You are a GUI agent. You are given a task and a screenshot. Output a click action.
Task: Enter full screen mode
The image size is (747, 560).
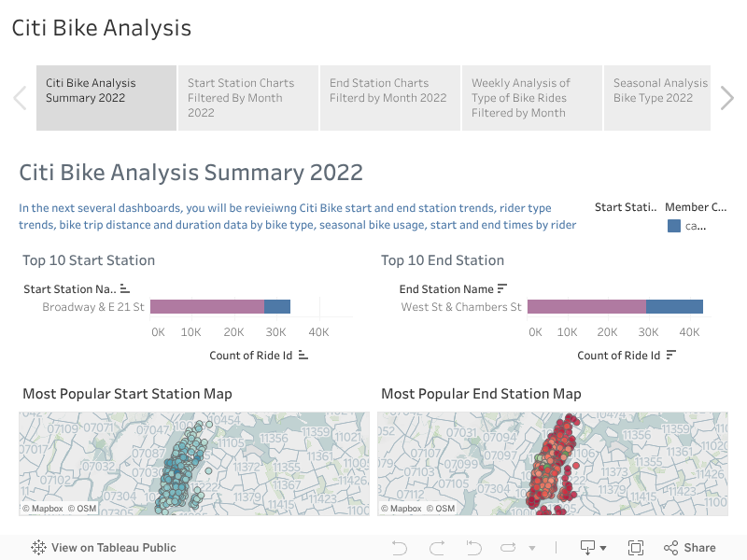click(x=636, y=548)
